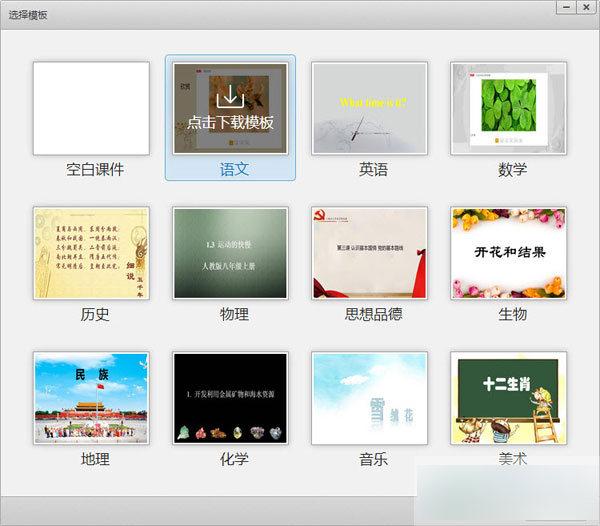The height and width of the screenshot is (526, 600).
Task: Select the 空白课件 blank template thumbnail
Action: click(91, 108)
